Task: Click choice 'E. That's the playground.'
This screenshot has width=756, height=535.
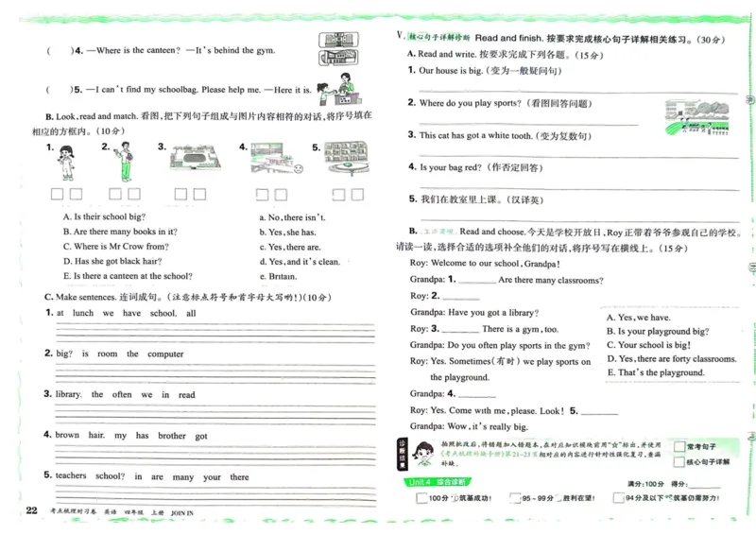Action: tap(656, 372)
